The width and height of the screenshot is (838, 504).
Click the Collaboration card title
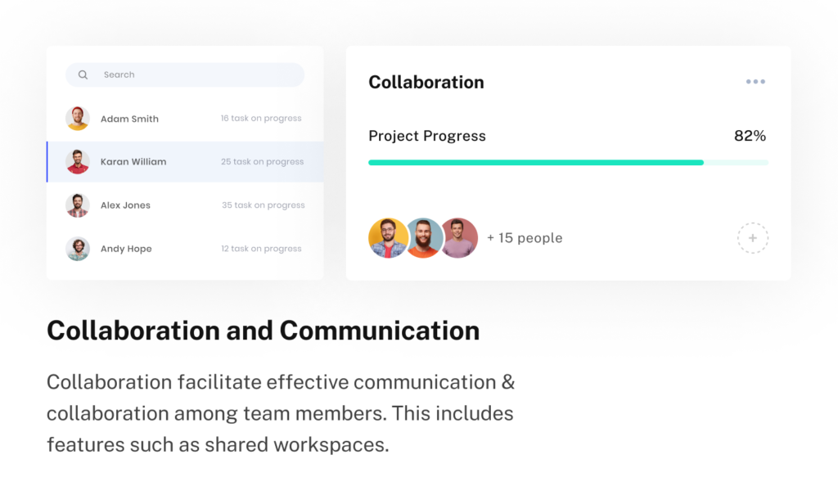click(x=426, y=83)
